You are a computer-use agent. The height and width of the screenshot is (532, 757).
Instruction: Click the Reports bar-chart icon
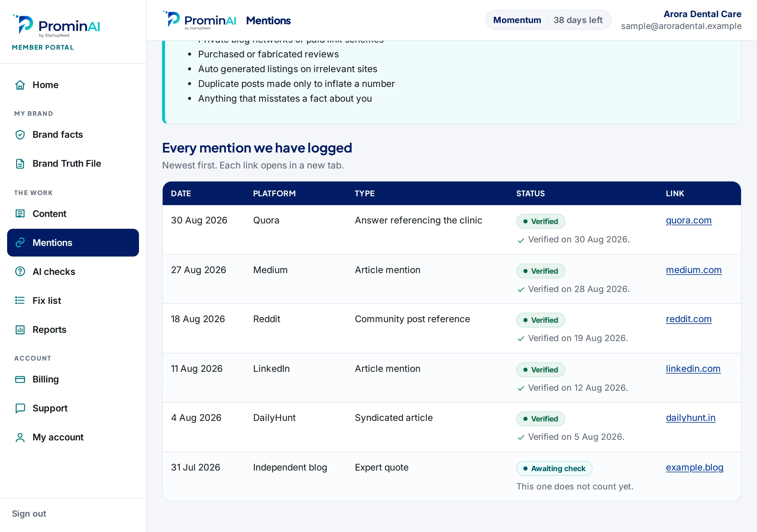(20, 330)
